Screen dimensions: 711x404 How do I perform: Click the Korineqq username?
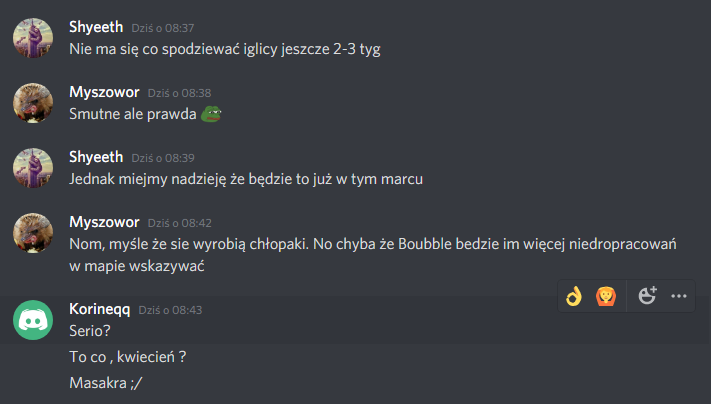pos(100,310)
